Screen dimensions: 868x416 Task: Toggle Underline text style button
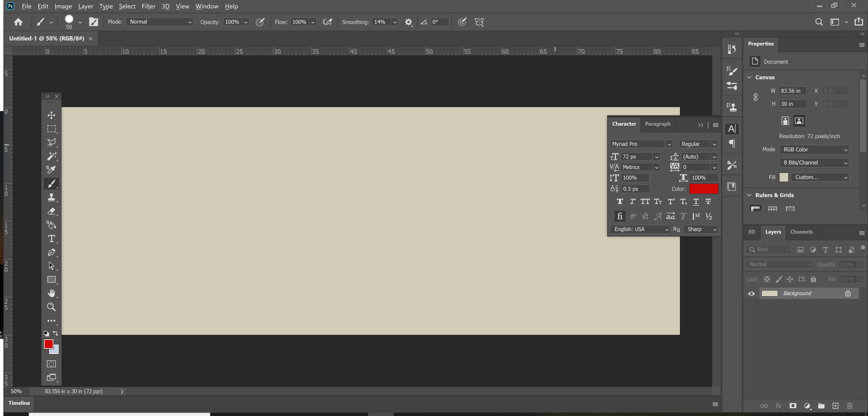click(x=696, y=202)
